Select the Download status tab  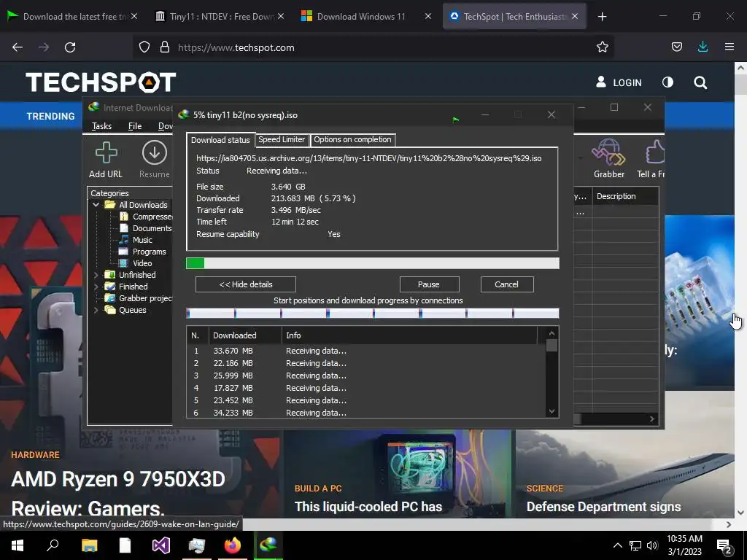(220, 139)
